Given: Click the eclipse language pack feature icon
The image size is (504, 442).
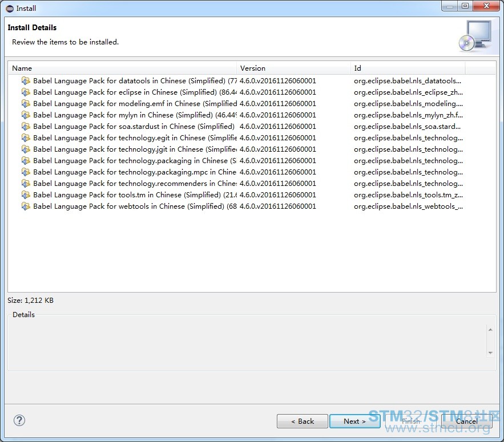Looking at the screenshot, I should (x=26, y=92).
